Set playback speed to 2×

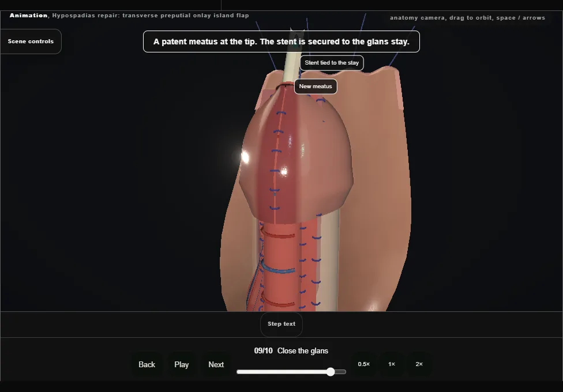point(419,364)
